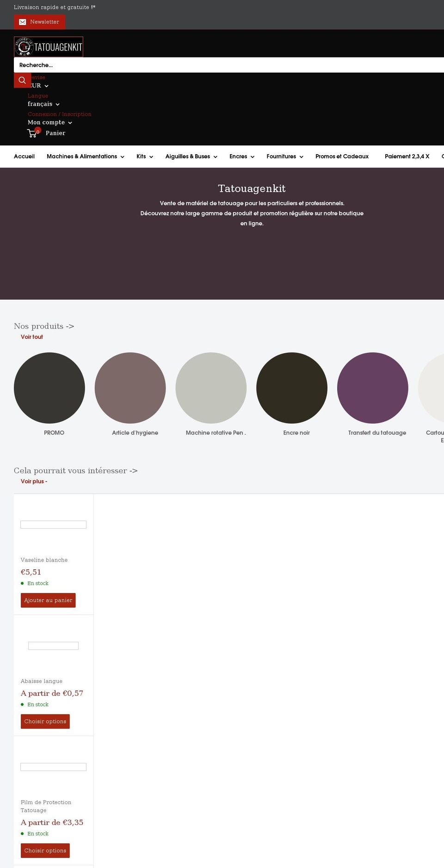Expand Machines & Alimentations menu
The height and width of the screenshot is (868, 444).
click(x=86, y=156)
